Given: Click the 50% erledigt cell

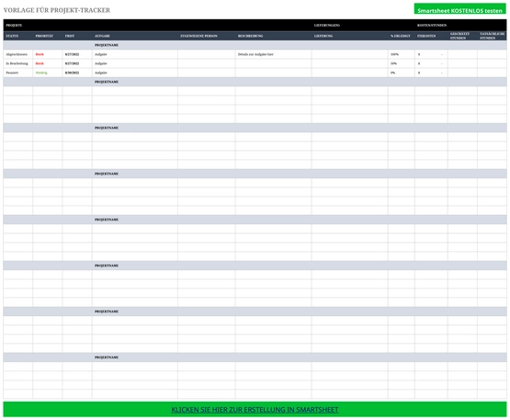Looking at the screenshot, I should click(402, 63).
